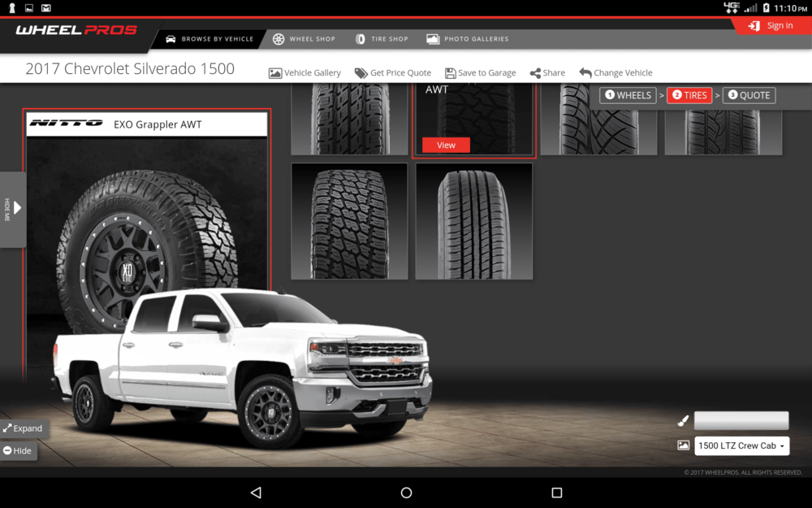Expand the 1500 LTZ Crew Cab dropdown
This screenshot has height=508, width=812.
[741, 445]
